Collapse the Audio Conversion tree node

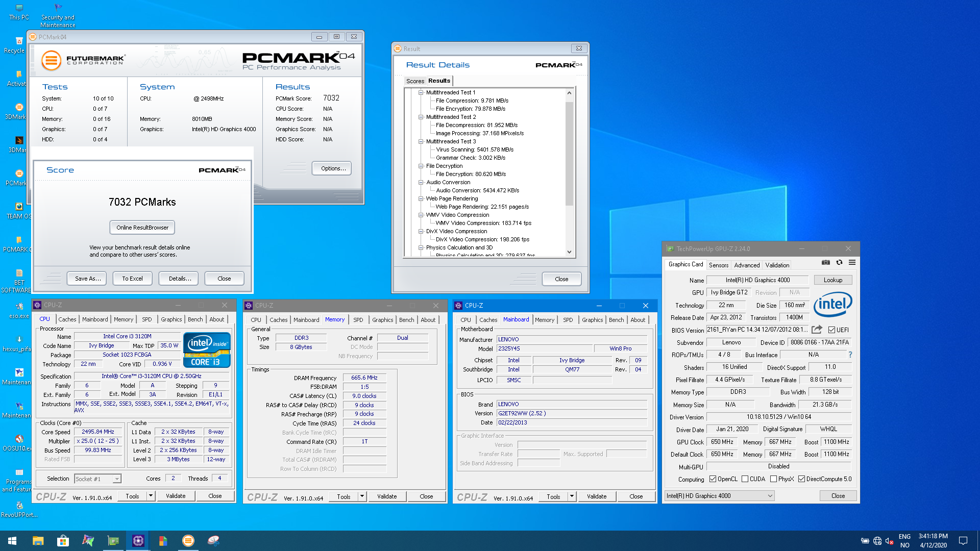tap(421, 182)
